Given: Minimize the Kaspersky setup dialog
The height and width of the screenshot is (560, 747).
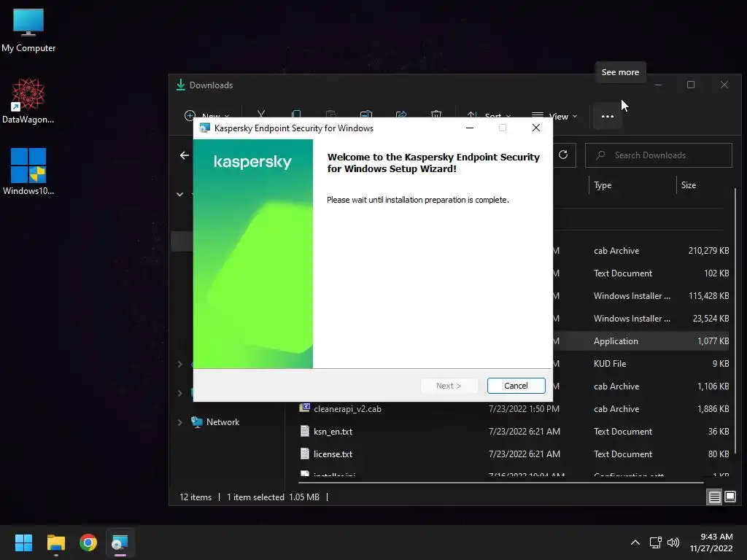Looking at the screenshot, I should pos(470,128).
